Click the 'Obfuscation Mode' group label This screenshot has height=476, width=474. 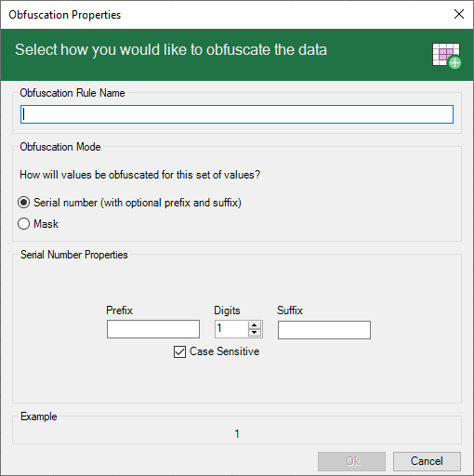coord(60,147)
